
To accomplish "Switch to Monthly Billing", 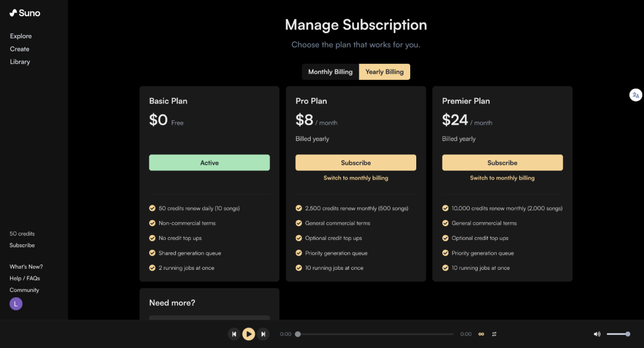I will tap(330, 72).
